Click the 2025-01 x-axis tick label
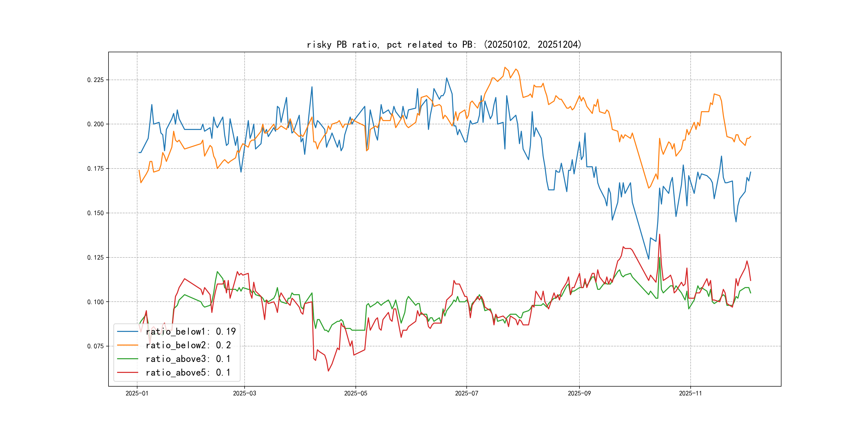This screenshot has width=868, height=434. [x=137, y=393]
